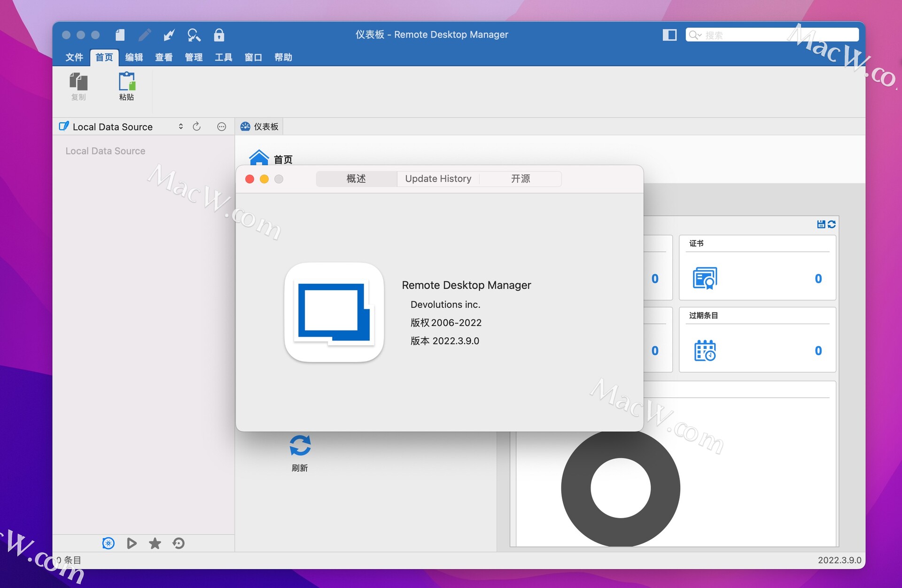Switch to the 概述 tab in About dialog

[356, 178]
